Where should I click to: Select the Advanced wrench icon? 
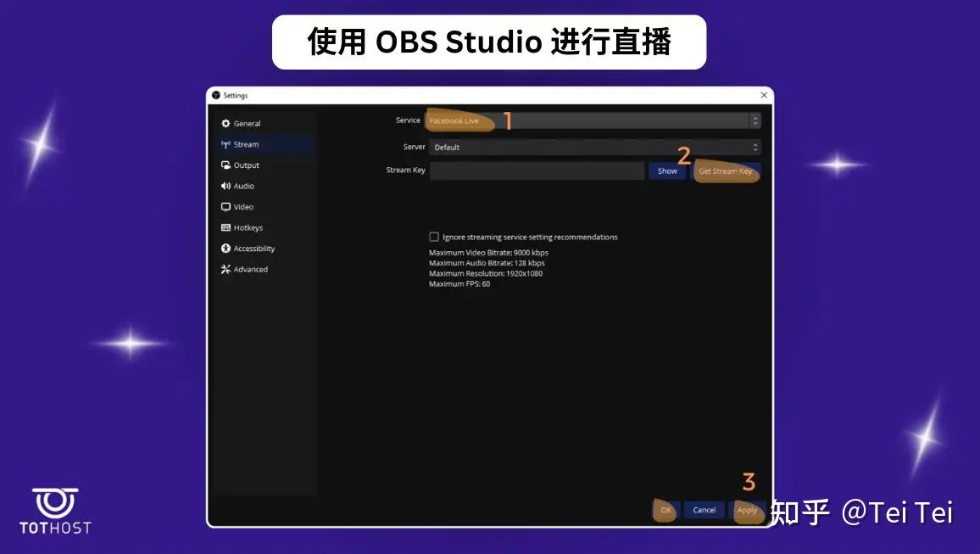(228, 269)
